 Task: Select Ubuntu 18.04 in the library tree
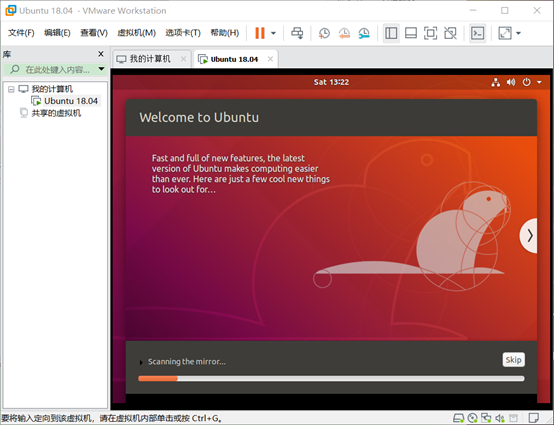(71, 101)
